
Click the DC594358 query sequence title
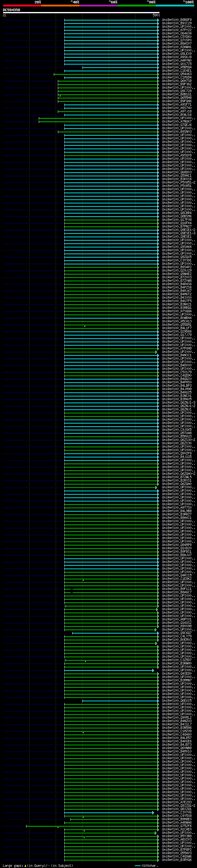11,10
